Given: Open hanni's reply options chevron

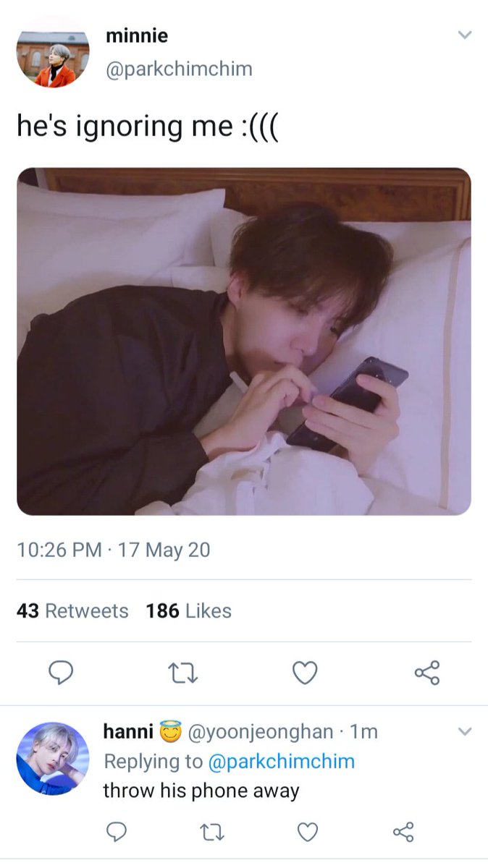Looking at the screenshot, I should click(x=465, y=732).
